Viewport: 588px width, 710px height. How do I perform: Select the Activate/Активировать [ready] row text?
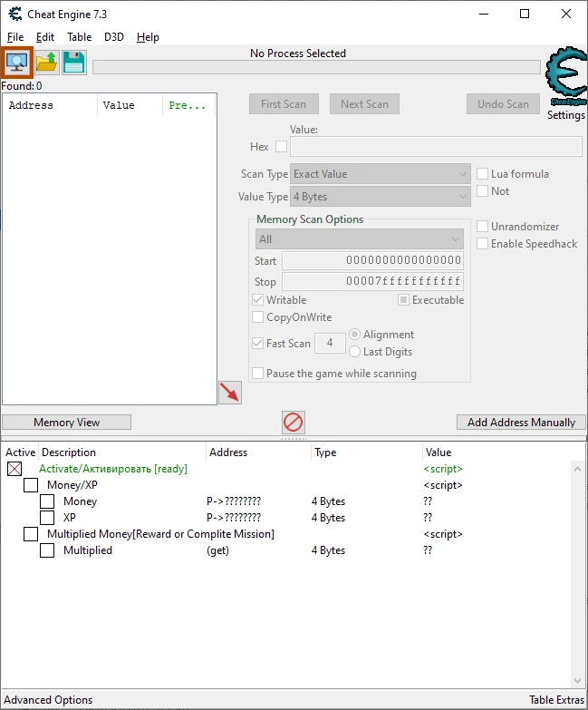click(113, 469)
